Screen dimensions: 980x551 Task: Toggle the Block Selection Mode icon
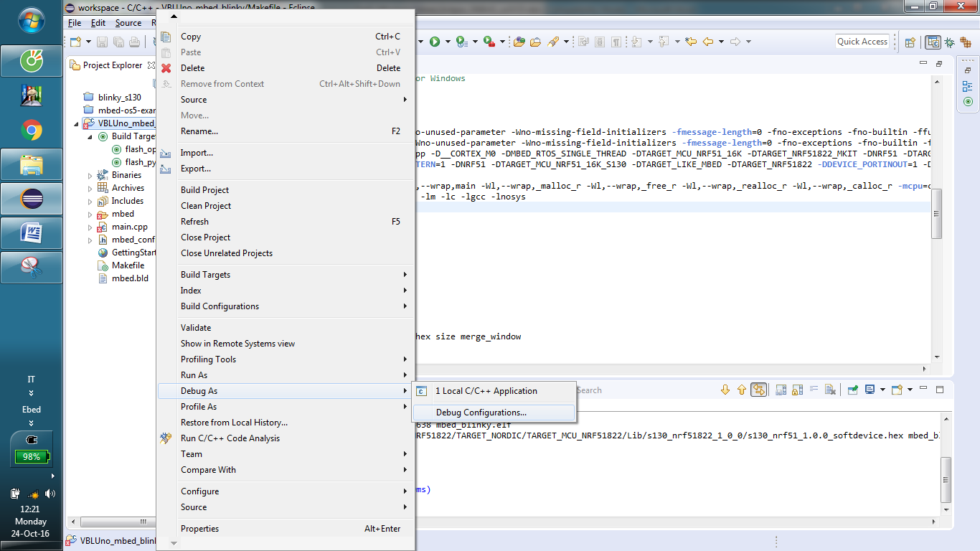599,42
